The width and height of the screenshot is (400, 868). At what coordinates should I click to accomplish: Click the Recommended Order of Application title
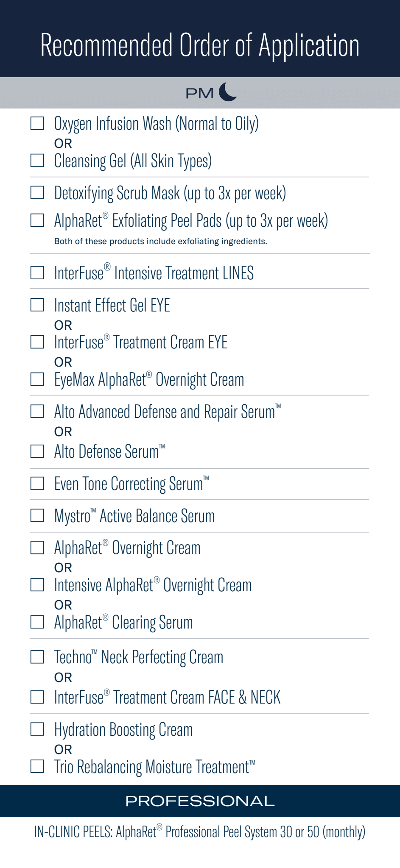click(x=200, y=45)
